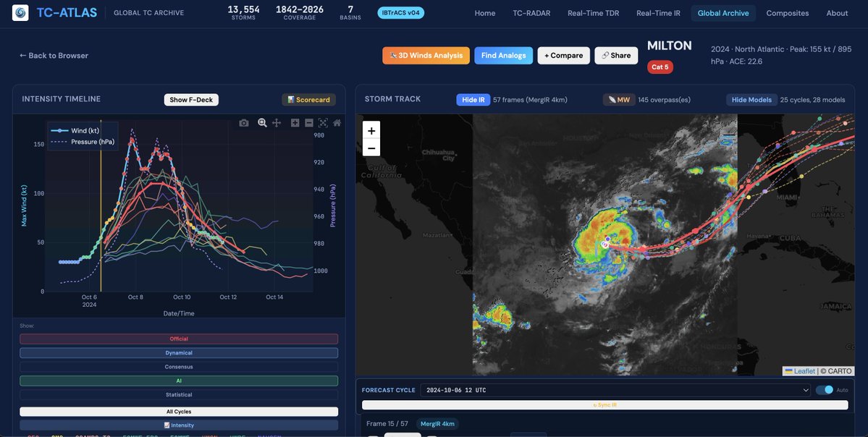Download chart snapshot with camera icon
Image resolution: width=868 pixels, height=437 pixels.
pos(243,123)
